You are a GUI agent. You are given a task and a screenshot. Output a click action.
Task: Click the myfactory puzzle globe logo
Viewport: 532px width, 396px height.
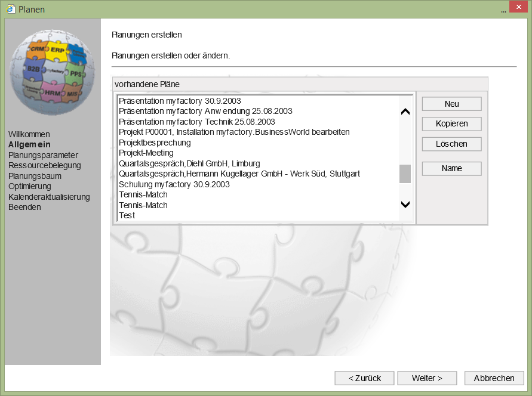[x=53, y=72]
